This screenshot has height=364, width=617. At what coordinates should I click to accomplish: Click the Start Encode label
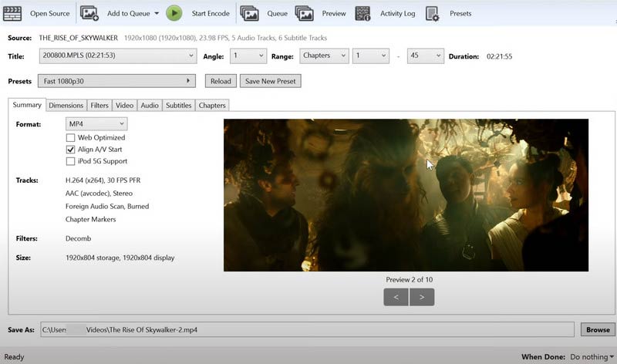211,13
